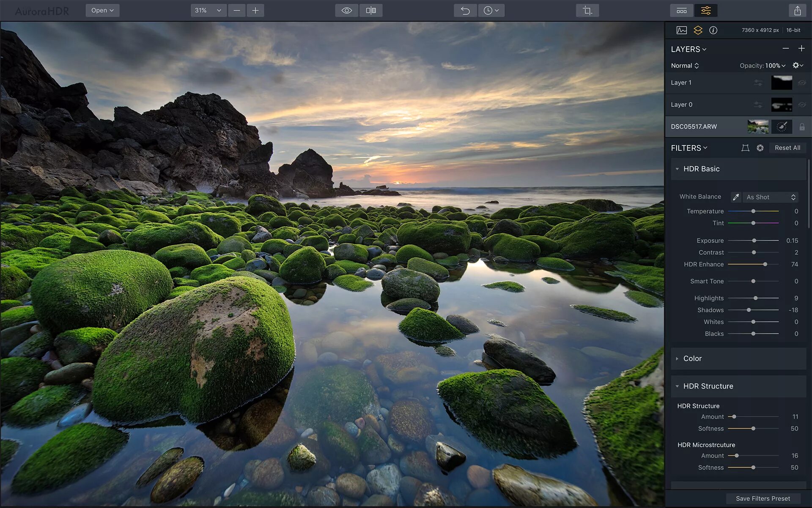Click the undo arrow button
This screenshot has height=508, width=812.
click(x=465, y=11)
